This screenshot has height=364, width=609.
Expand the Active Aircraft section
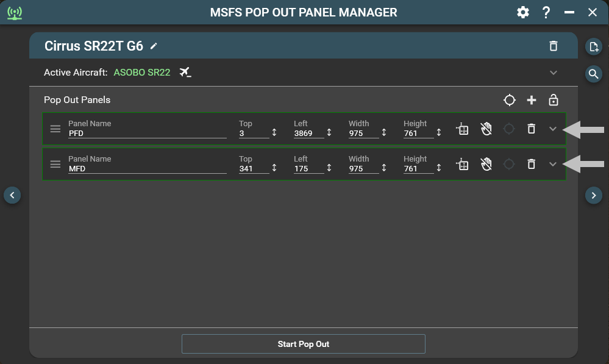click(x=553, y=73)
